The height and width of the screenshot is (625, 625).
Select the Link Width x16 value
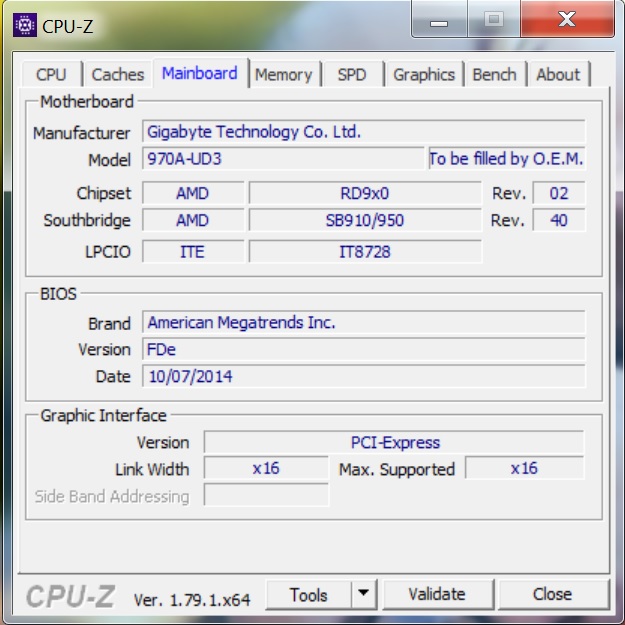coord(266,468)
